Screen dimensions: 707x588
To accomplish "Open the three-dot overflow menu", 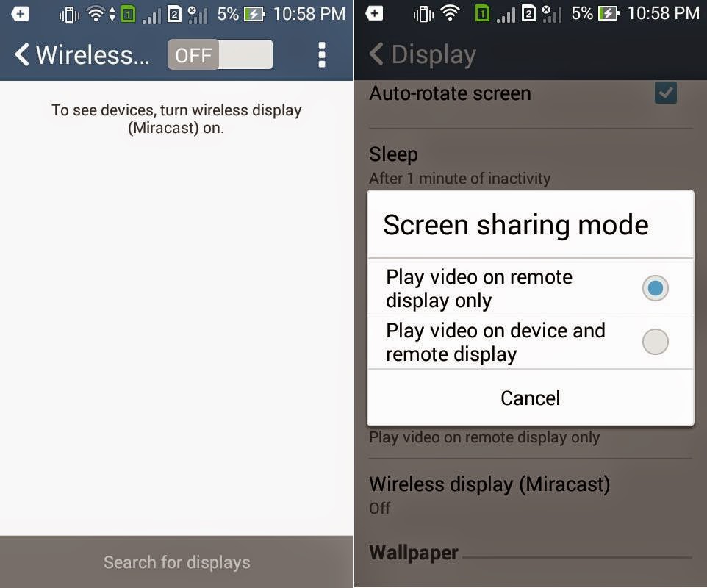I will 321,55.
